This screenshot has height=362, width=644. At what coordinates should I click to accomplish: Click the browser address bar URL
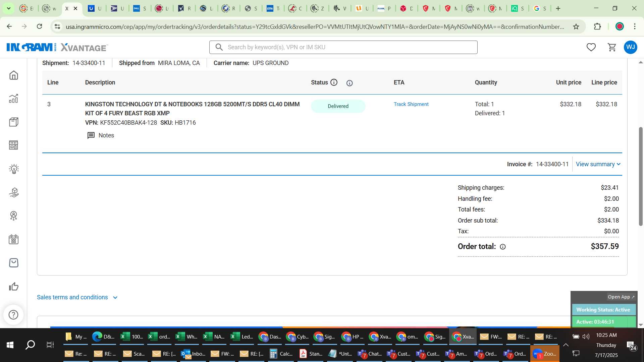(x=315, y=26)
